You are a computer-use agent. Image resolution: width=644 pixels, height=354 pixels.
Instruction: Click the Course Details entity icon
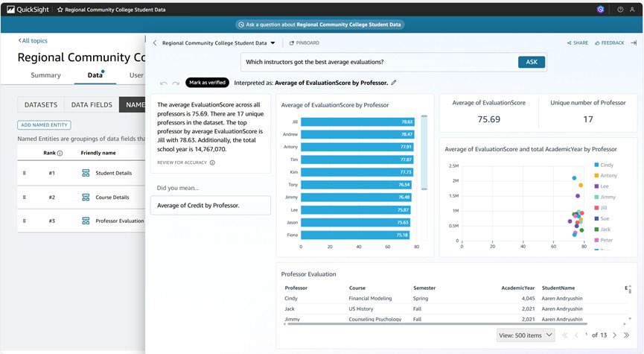tap(86, 197)
